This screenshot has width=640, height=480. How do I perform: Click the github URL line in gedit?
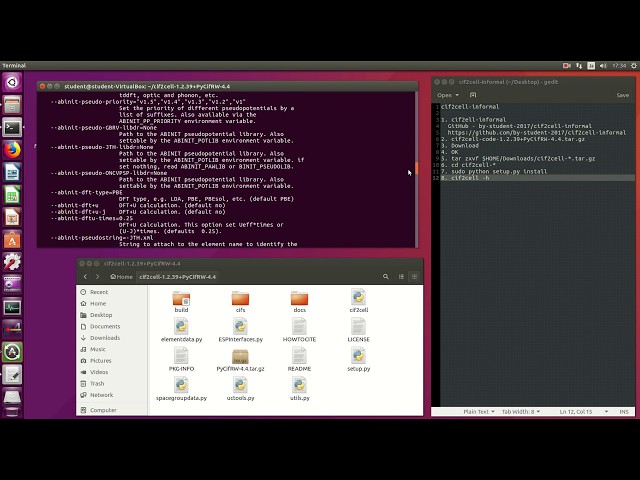click(536, 133)
